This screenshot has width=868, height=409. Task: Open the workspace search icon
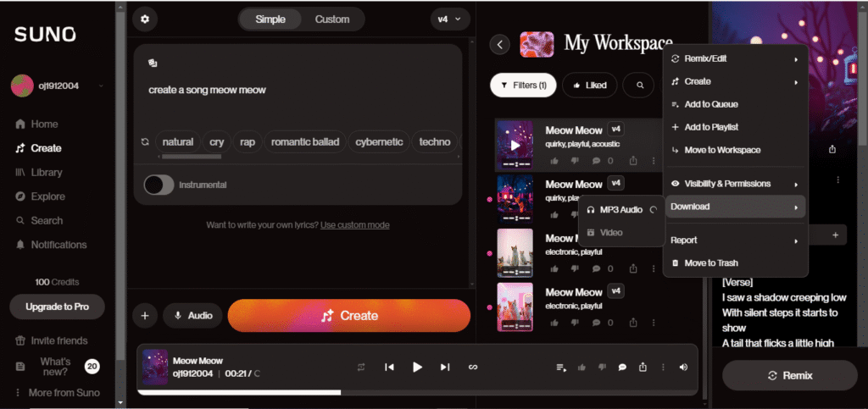pos(640,86)
